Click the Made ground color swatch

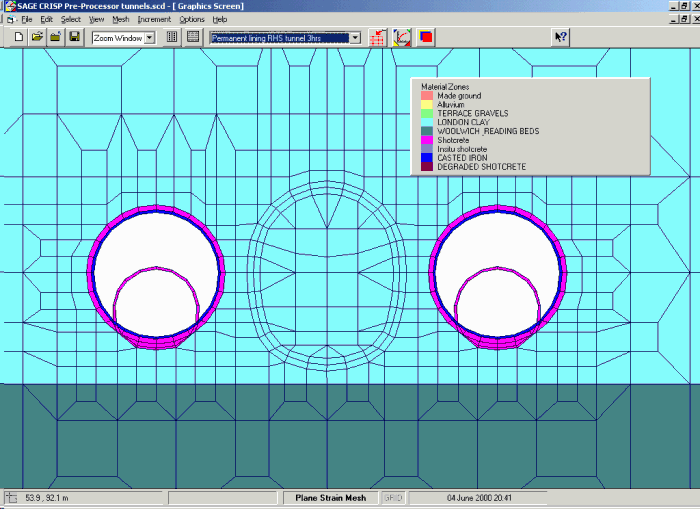click(427, 96)
